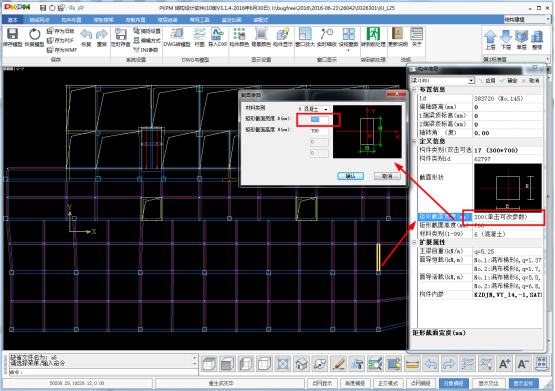Screen dimensions: 555x391
Task: Open the 关于 about icon
Action: coord(417,38)
